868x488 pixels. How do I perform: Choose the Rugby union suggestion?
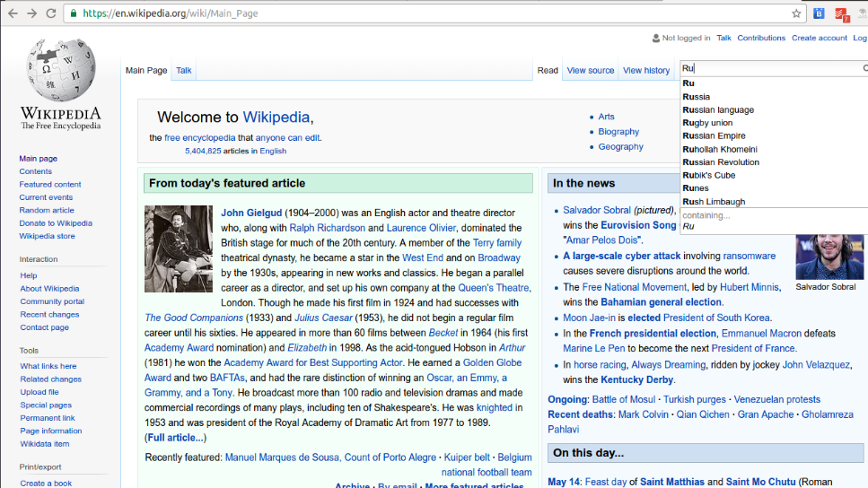pyautogui.click(x=774, y=123)
